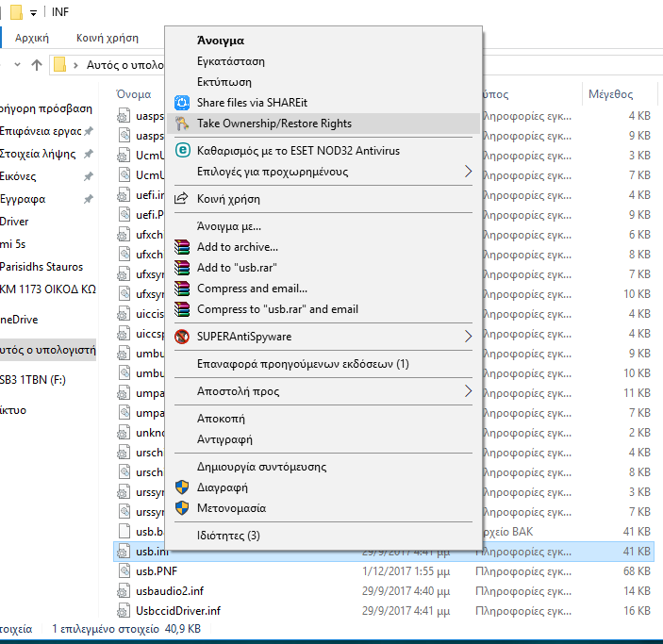
Task: Switch to the Αρχική ribbon tab
Action: pos(32,39)
